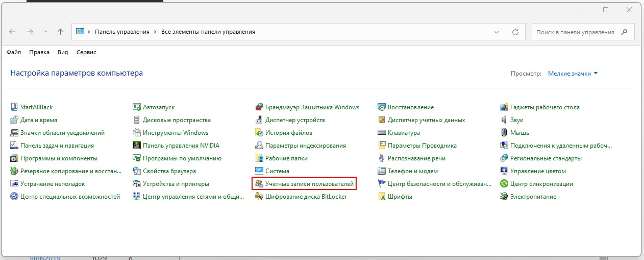Open Диспетчер учетных данных link

(x=426, y=120)
